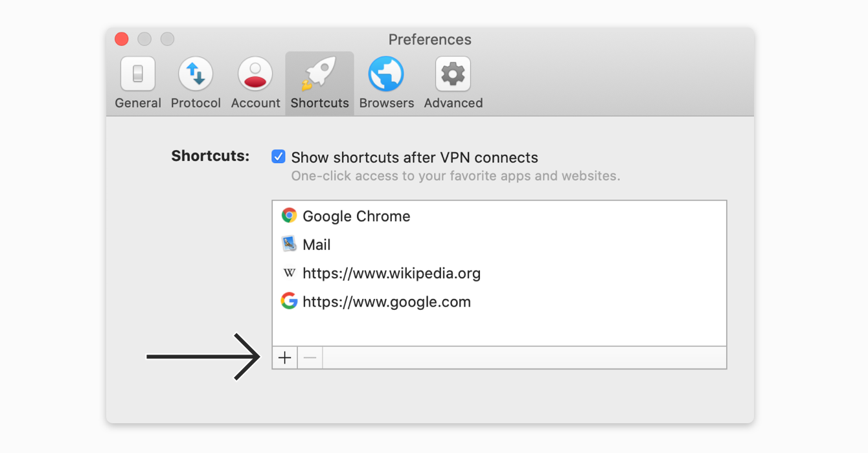Viewport: 868px width, 453px height.
Task: Open the General preferences switch icon
Action: (138, 74)
